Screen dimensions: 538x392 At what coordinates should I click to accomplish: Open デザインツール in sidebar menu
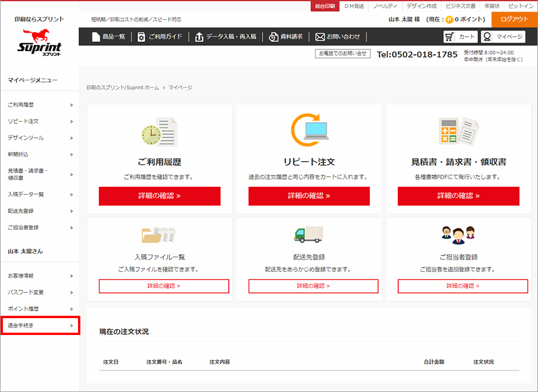(x=40, y=138)
